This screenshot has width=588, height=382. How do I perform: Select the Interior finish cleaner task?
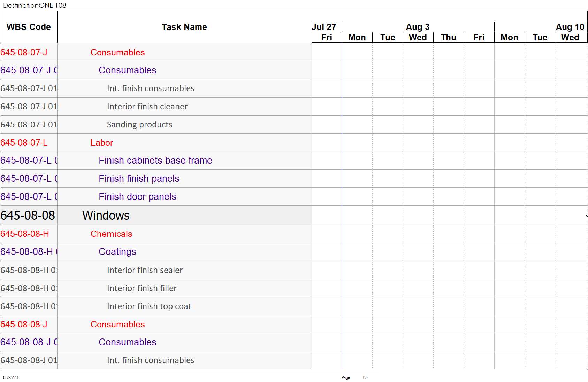[147, 107]
